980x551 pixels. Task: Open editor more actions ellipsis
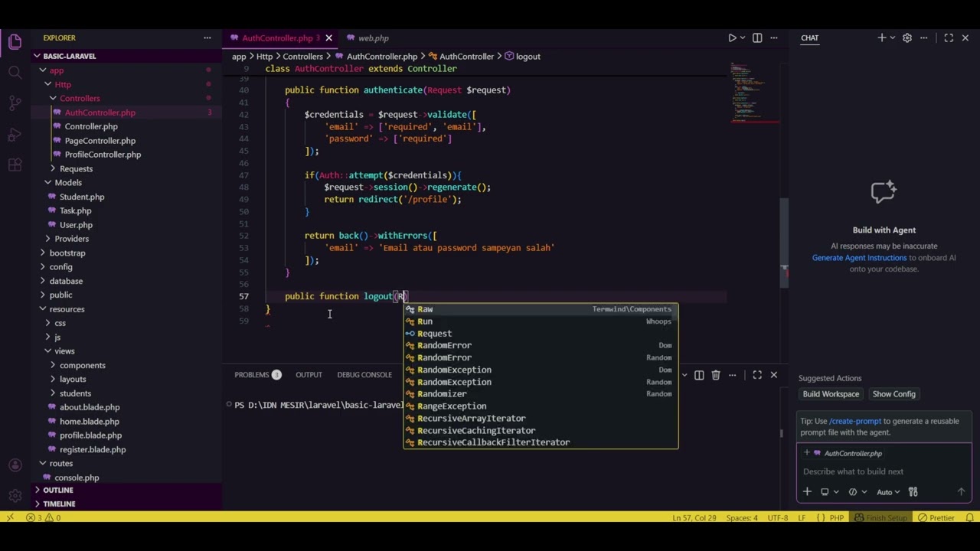tap(774, 37)
